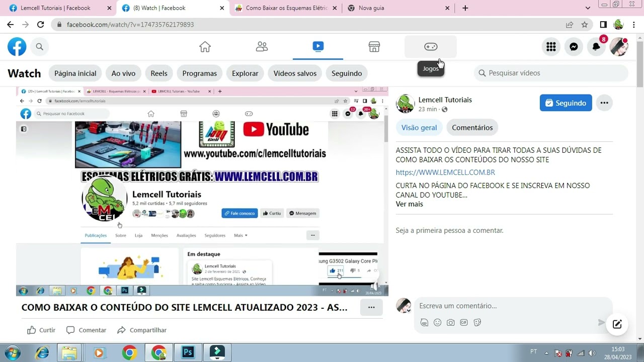
Task: Share this page from address bar icon
Action: 570,24
